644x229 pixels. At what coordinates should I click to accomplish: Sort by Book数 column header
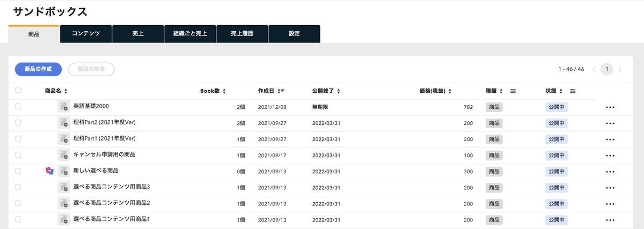(x=213, y=91)
